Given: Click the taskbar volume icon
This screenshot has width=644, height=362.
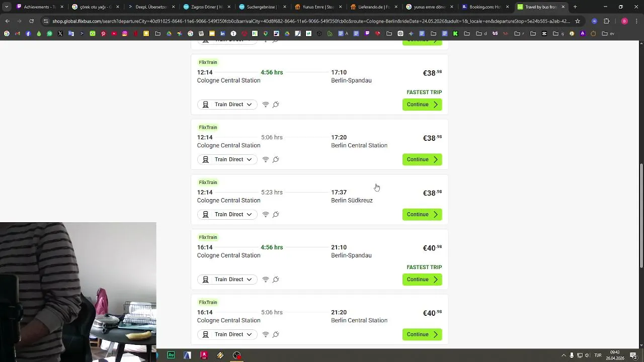Looking at the screenshot, I should [587, 355].
